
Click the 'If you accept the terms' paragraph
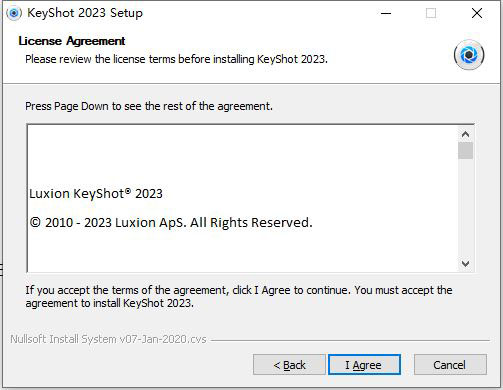tap(239, 297)
